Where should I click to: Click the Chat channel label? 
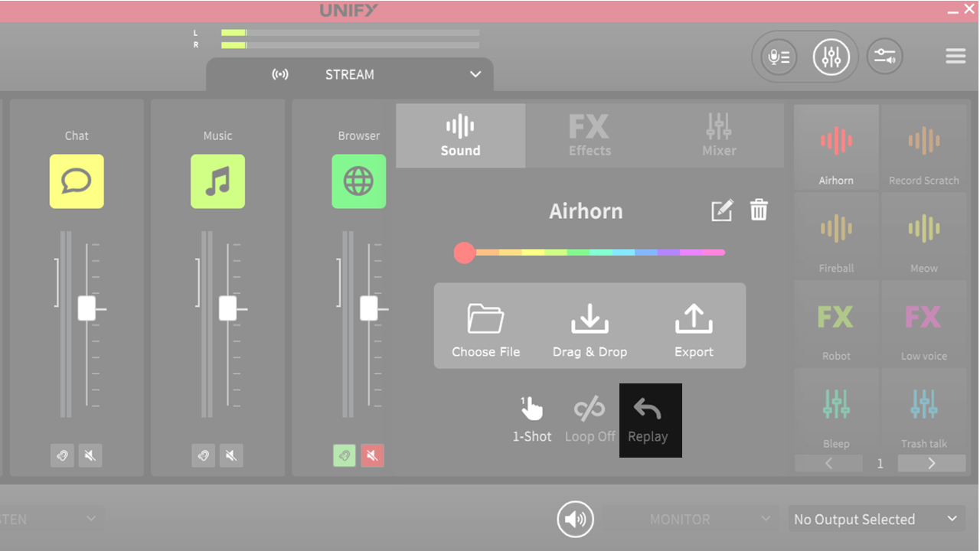click(x=77, y=135)
